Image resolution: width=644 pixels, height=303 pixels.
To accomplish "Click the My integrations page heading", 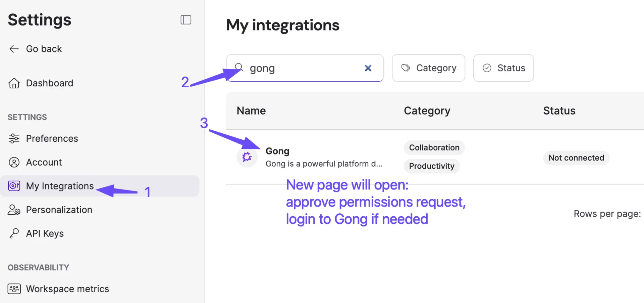I will (x=283, y=25).
